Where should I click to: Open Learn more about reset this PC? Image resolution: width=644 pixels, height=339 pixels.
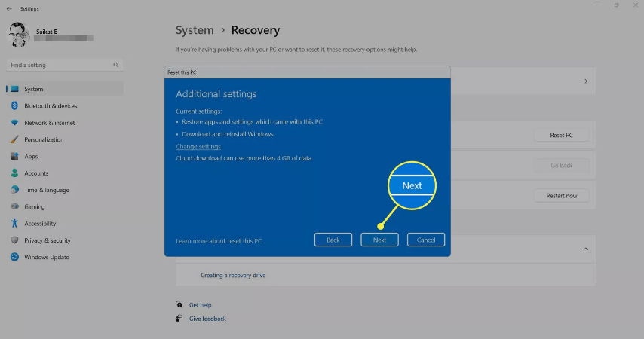point(219,241)
